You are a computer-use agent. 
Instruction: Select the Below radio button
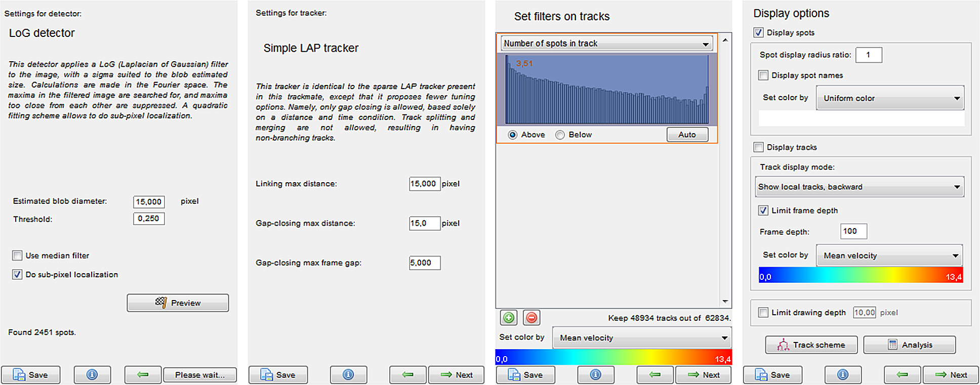coord(560,135)
